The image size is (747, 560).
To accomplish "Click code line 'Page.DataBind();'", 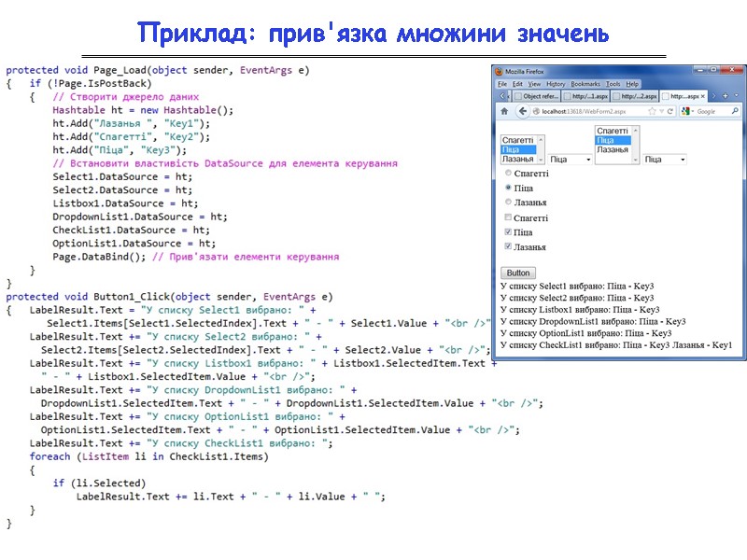I will click(x=99, y=257).
